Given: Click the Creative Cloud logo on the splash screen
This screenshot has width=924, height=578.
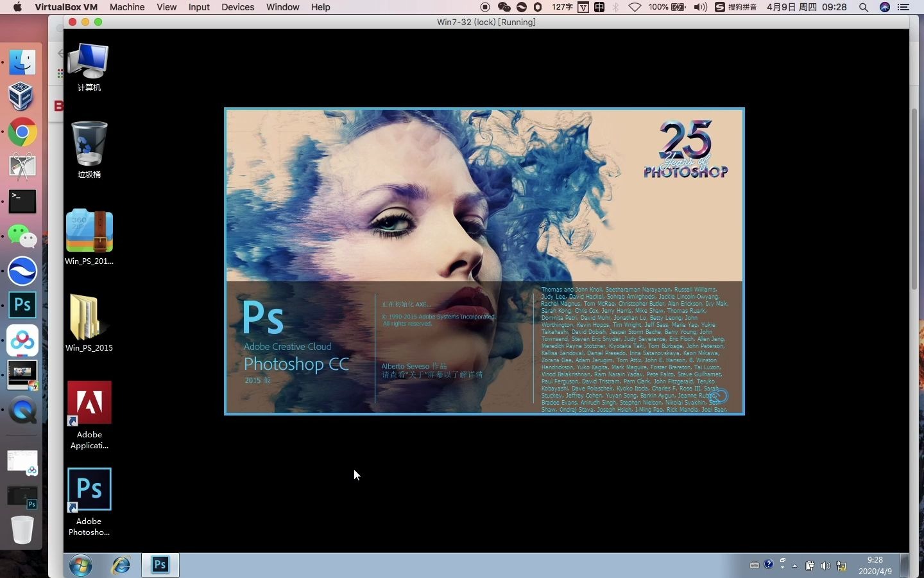Looking at the screenshot, I should tap(719, 396).
